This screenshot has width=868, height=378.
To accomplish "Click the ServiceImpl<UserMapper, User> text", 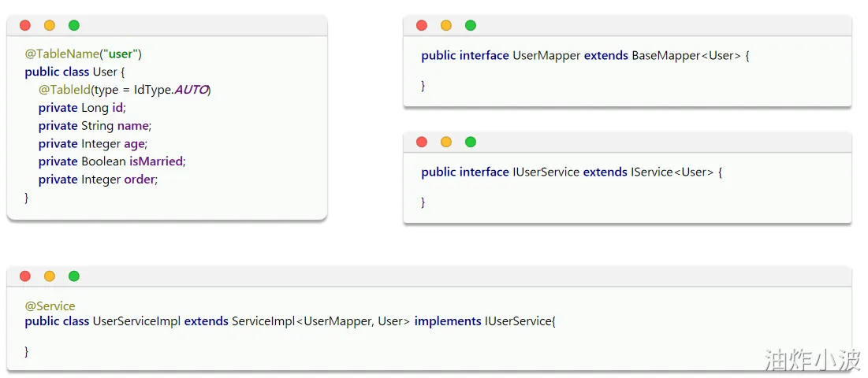I will coord(321,321).
